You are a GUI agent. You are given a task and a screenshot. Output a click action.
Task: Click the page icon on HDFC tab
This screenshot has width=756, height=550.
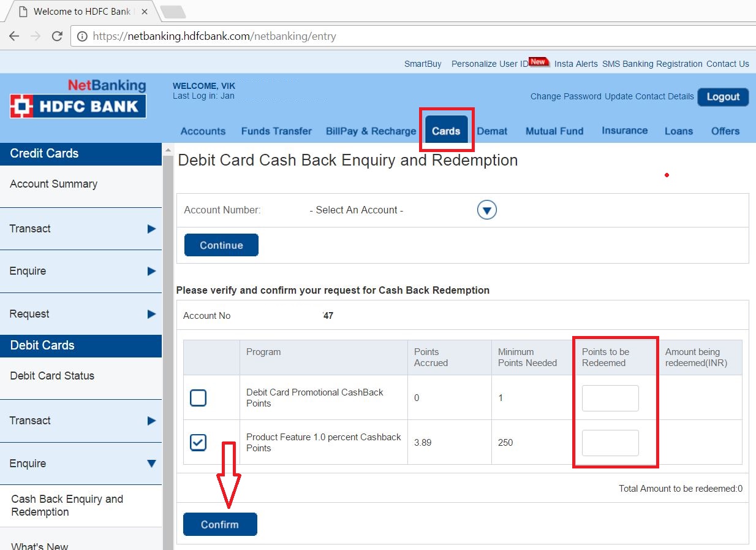click(23, 12)
